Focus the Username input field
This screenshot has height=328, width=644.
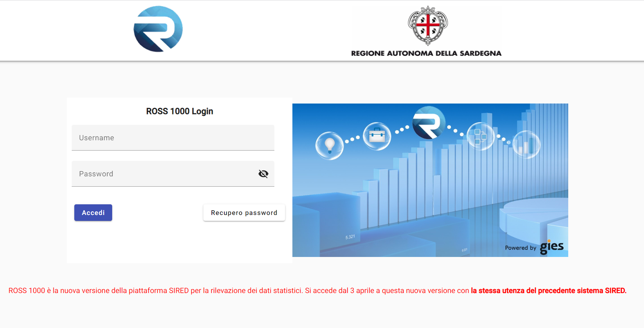[x=173, y=138]
